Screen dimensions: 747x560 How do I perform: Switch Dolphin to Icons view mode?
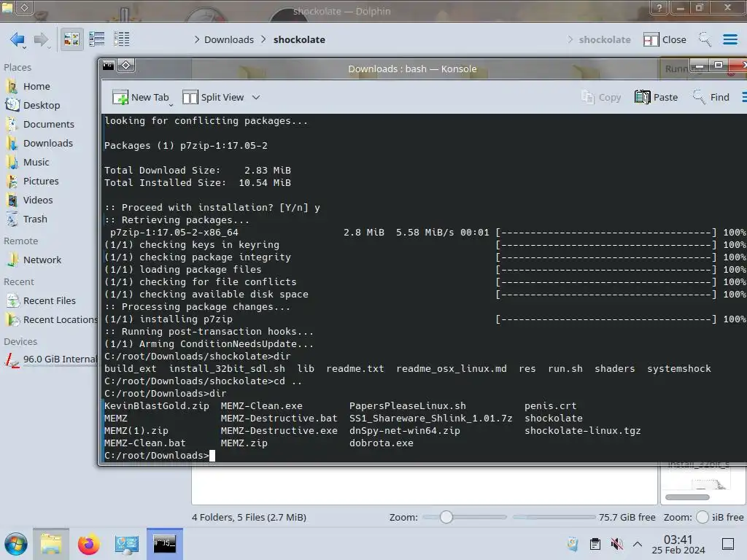click(x=71, y=39)
